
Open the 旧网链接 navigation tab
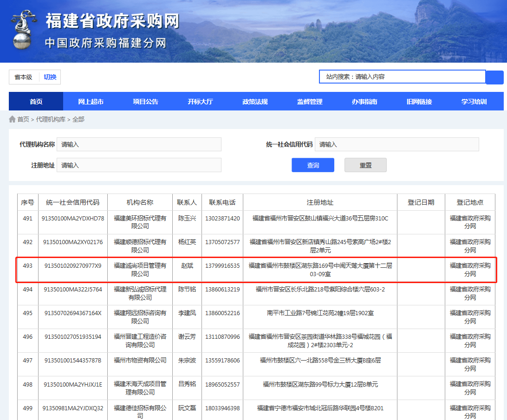pos(419,102)
